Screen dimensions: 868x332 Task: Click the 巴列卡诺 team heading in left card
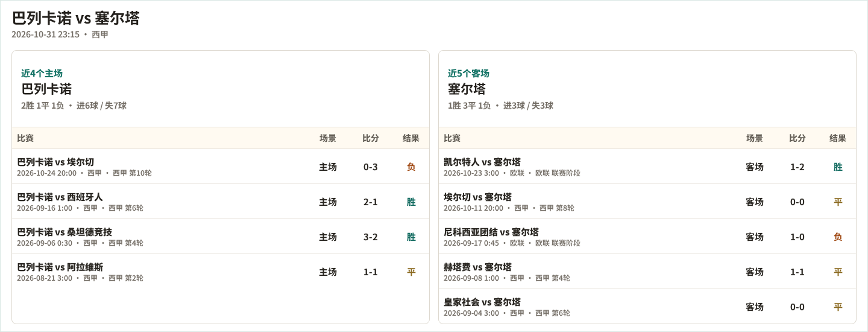[x=46, y=89]
